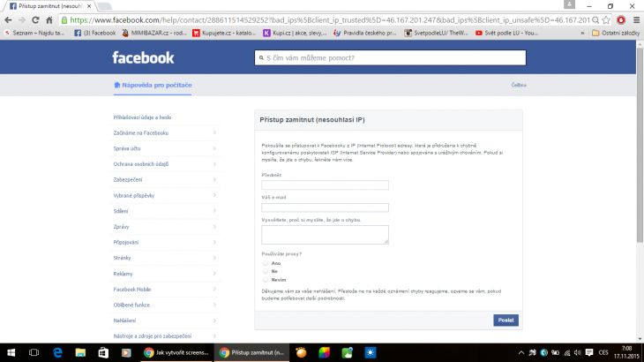This screenshot has height=362, width=644.
Task: Click the green app taskbar icon
Action: [x=347, y=352]
